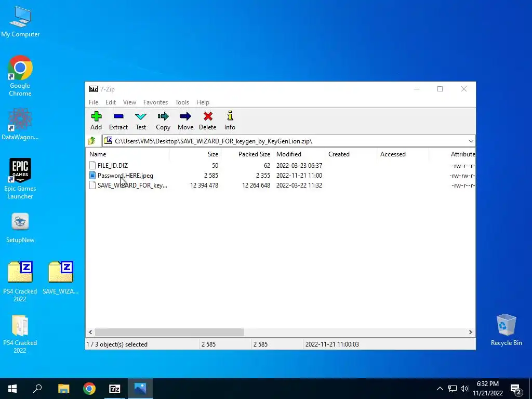Sort by Size column header
Viewport: 532px width, 399px height.
coord(195,154)
